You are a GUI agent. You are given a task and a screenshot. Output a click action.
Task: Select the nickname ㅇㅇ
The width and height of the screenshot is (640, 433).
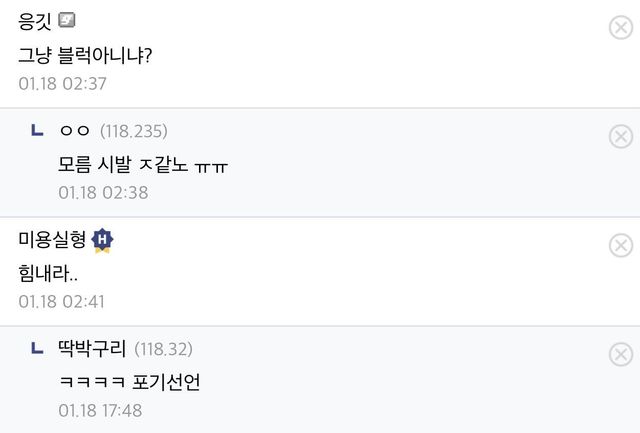75,131
